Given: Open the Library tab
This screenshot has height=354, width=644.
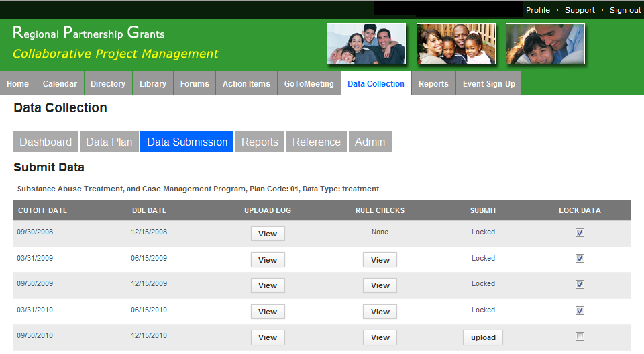Looking at the screenshot, I should click(x=153, y=83).
